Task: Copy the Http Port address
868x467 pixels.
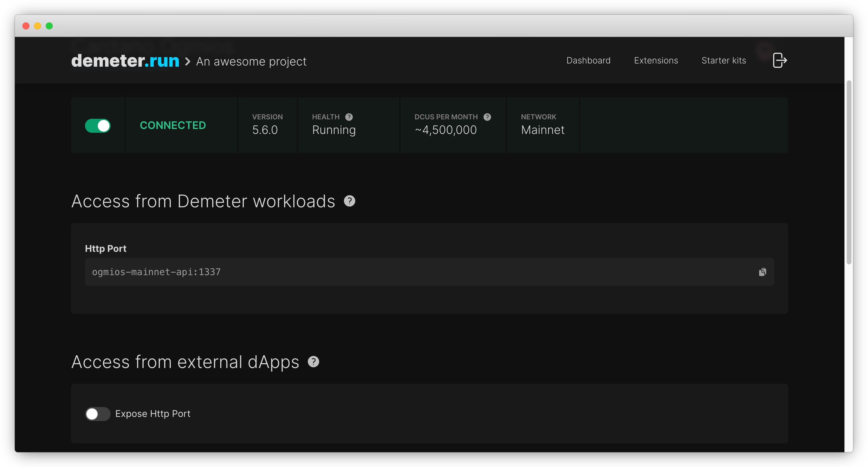Action: [762, 272]
